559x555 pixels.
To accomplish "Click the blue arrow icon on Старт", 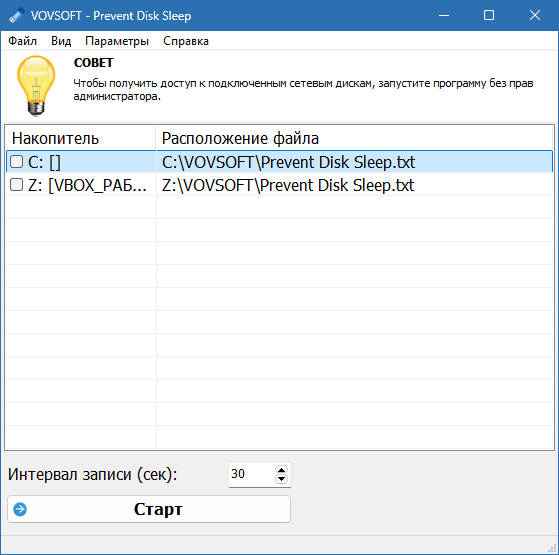I will tap(20, 509).
